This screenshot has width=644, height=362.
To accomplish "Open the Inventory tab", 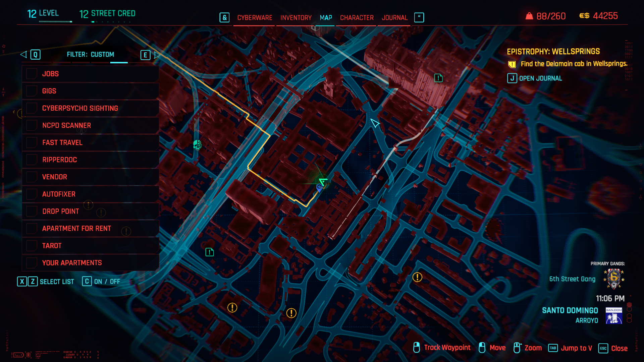I will tap(296, 18).
